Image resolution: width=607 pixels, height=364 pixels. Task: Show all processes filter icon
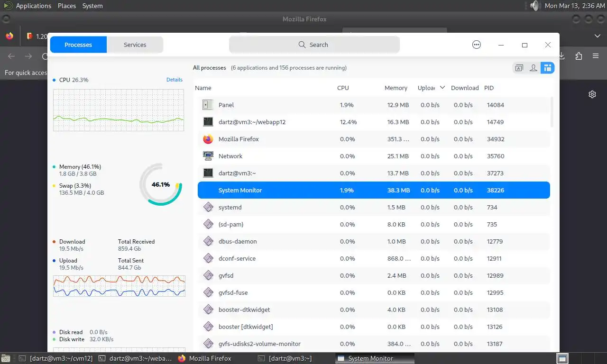pos(548,68)
